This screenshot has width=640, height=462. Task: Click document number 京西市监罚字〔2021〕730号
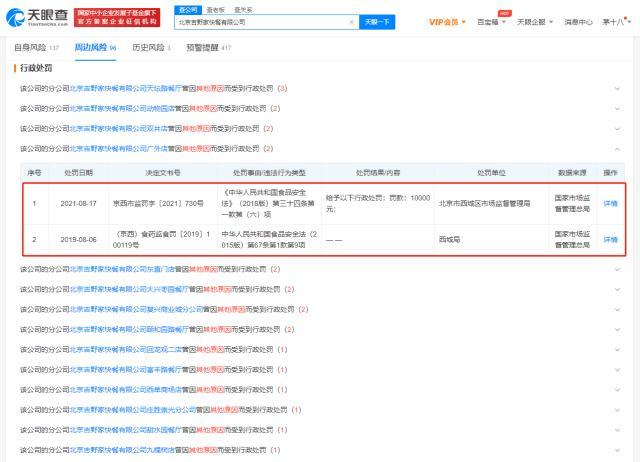(158, 203)
